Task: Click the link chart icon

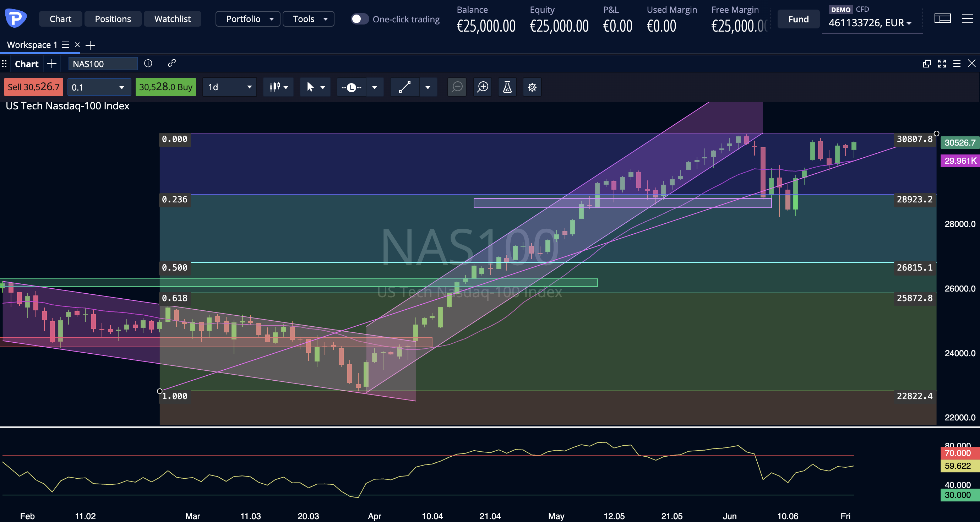Action: 171,63
